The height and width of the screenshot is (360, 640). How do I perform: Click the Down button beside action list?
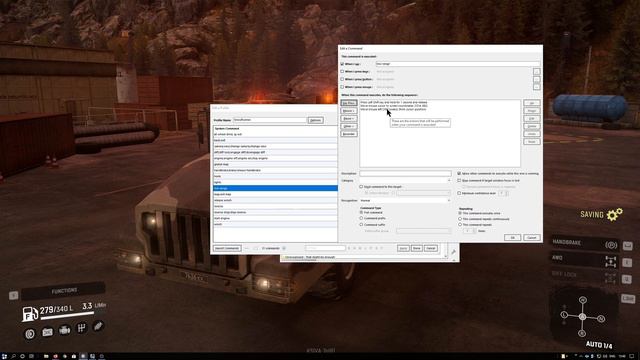tap(531, 111)
